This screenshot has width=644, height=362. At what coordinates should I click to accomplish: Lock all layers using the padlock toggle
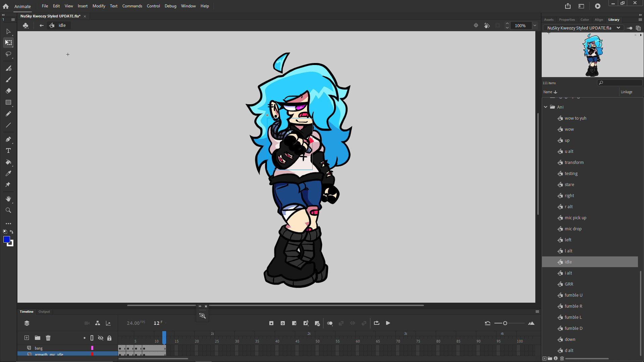[109, 338]
